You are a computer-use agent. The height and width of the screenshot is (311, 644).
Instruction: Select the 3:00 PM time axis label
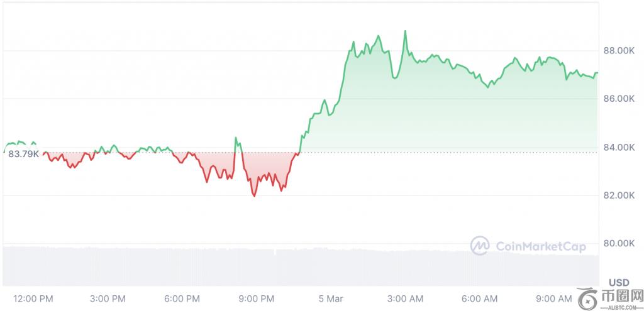[x=109, y=297]
